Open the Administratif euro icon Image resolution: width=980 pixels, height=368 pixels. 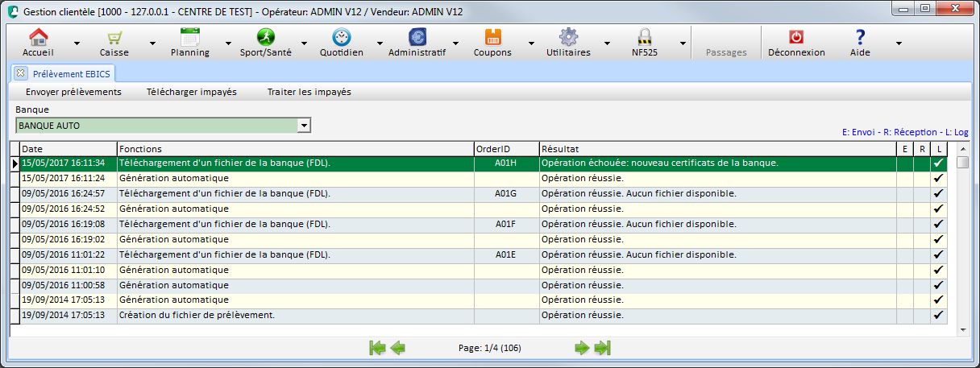417,37
